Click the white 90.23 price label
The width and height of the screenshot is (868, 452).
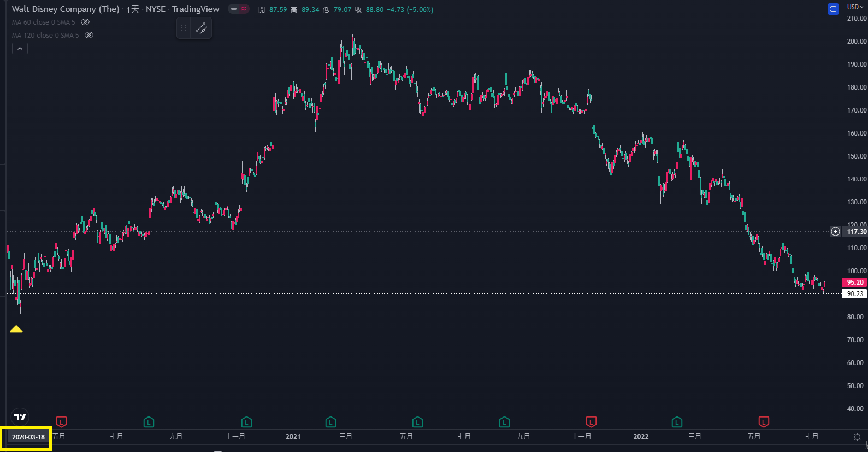coord(855,293)
